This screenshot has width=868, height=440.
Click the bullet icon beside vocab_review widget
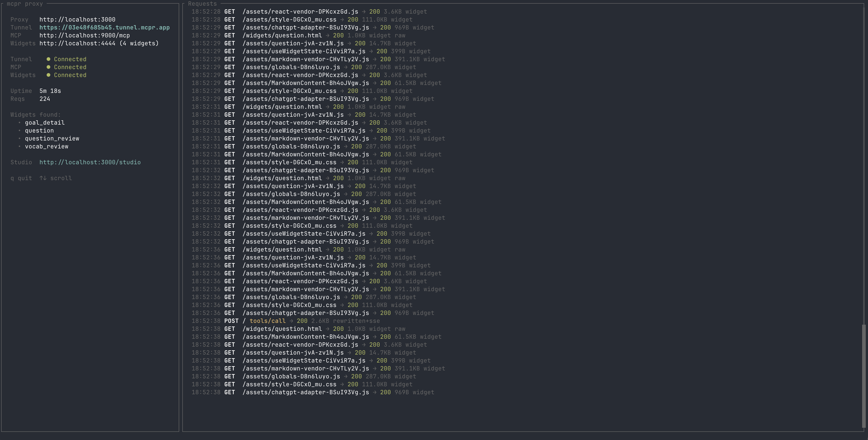pyautogui.click(x=20, y=146)
